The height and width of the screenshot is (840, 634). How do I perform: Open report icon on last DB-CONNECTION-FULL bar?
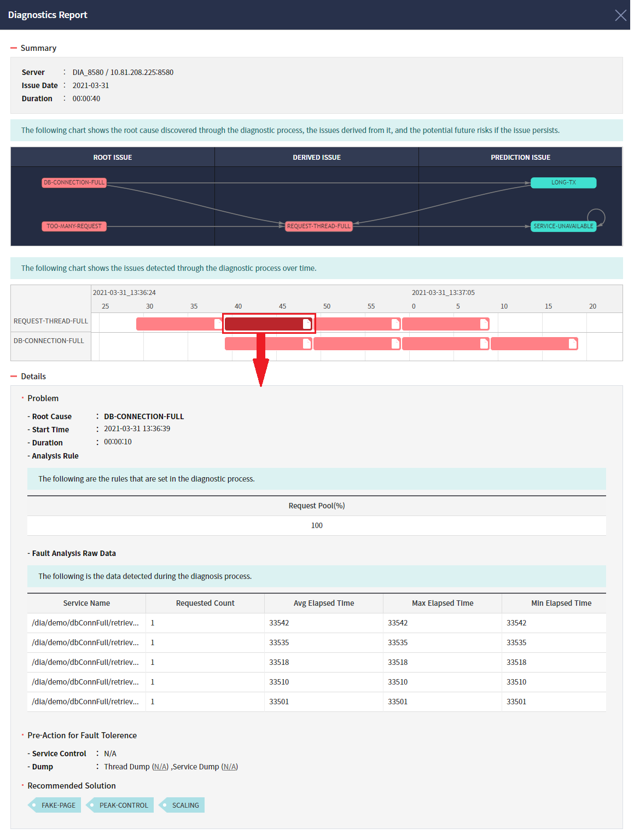click(x=572, y=343)
